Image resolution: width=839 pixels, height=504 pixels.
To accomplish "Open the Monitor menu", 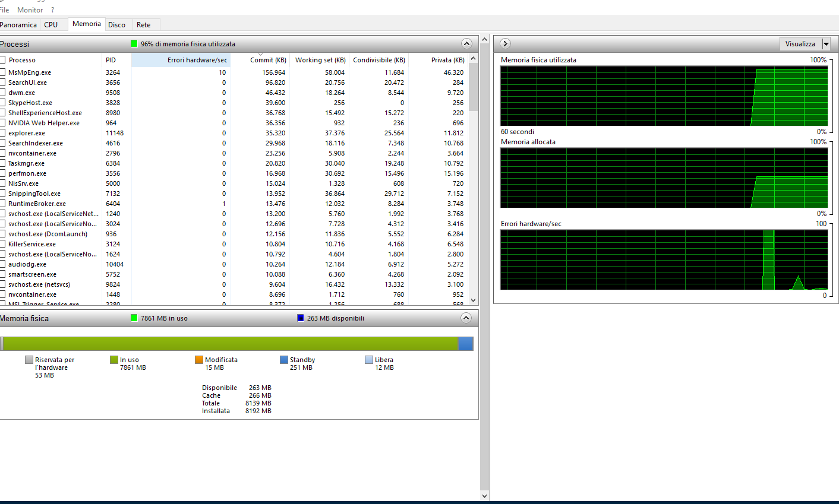I will click(x=30, y=10).
